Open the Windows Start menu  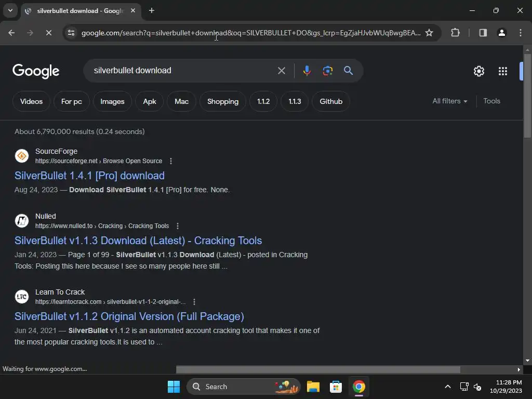click(174, 387)
